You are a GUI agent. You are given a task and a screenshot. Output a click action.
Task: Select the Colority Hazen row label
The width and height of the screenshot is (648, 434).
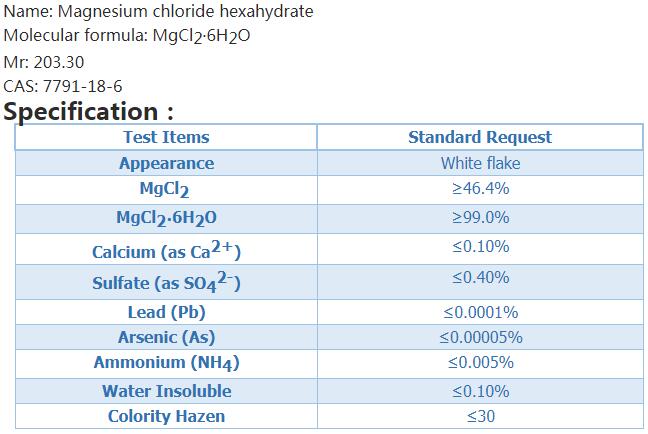(166, 416)
